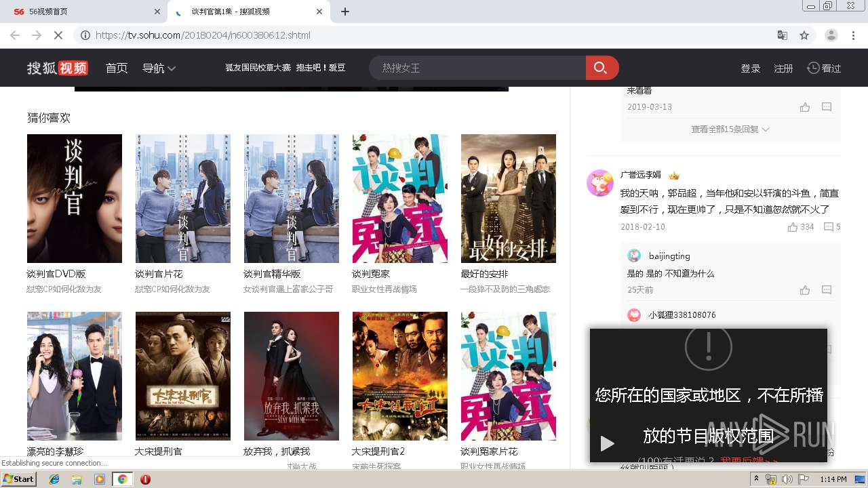Click the 最好的安排 title text

coord(484,274)
